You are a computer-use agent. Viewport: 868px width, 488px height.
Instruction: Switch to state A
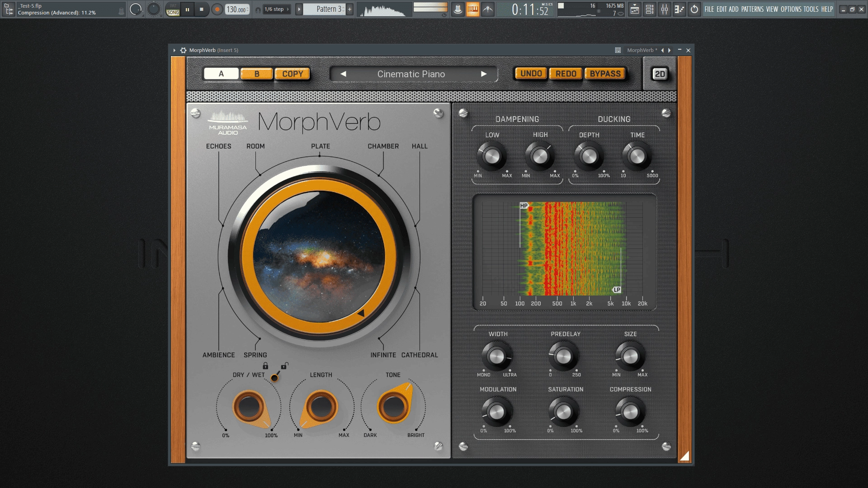click(221, 74)
